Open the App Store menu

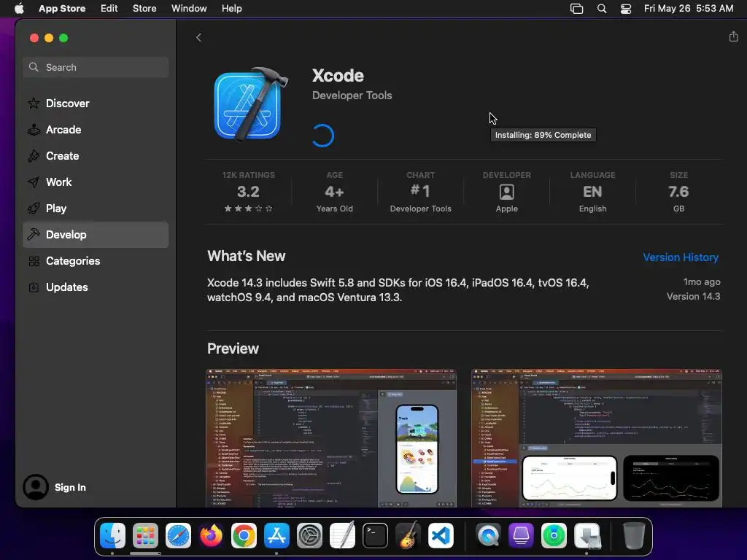[62, 9]
